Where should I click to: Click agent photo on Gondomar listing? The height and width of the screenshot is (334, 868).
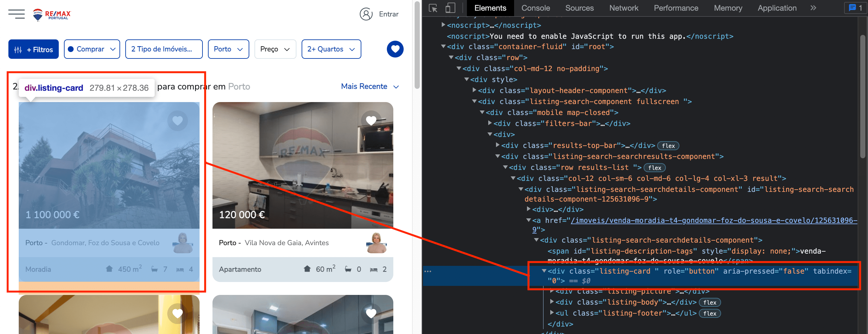[x=183, y=243]
